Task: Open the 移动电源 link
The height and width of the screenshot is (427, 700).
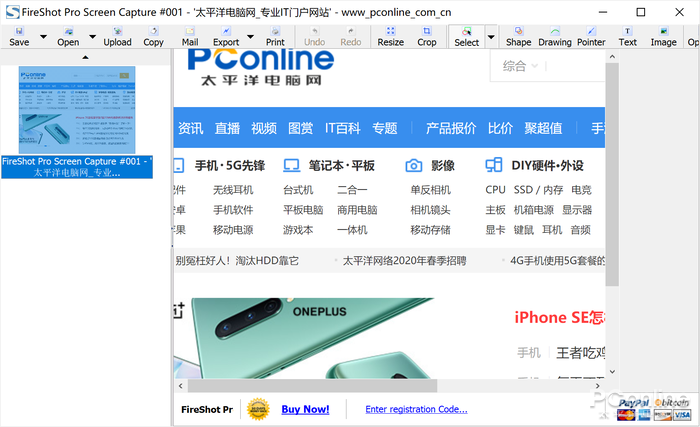Action: tap(233, 230)
